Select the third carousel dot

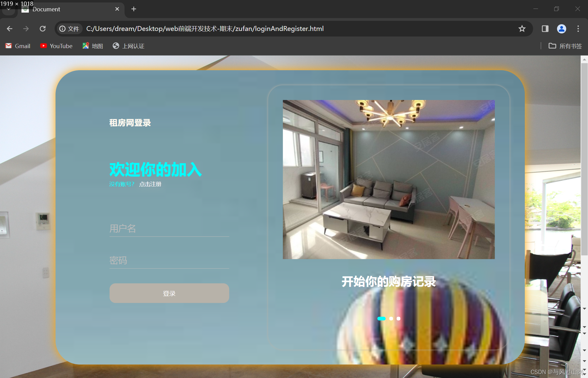[398, 319]
